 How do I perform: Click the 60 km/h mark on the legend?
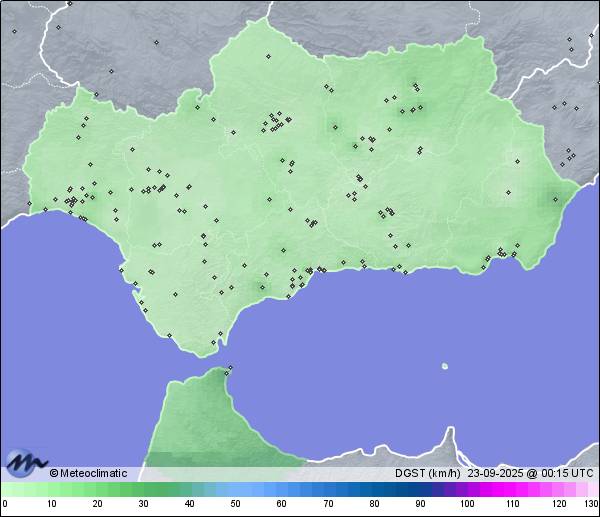[281, 504]
